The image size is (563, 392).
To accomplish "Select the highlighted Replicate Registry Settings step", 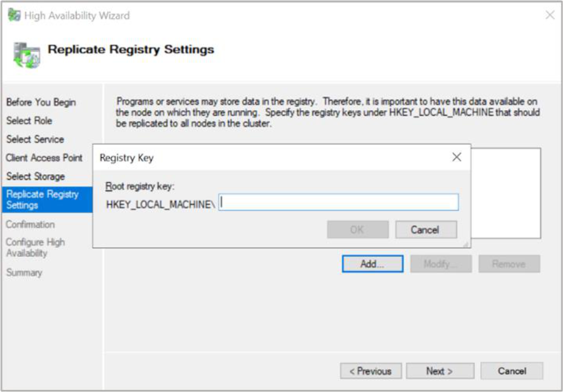I will coord(43,200).
